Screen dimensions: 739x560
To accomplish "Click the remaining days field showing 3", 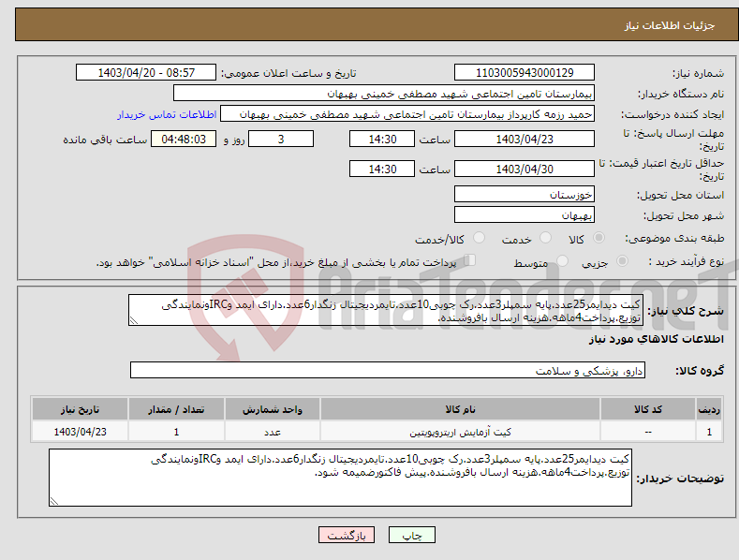I will (281, 139).
